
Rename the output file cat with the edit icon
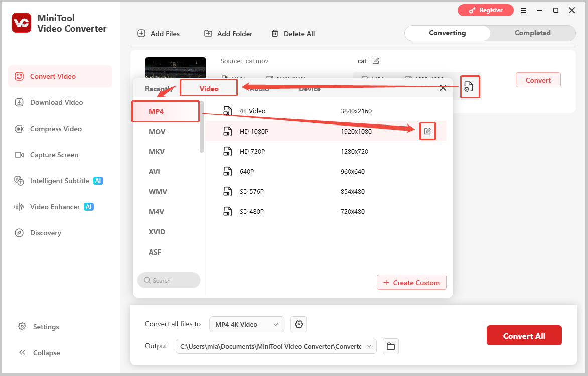(x=376, y=60)
